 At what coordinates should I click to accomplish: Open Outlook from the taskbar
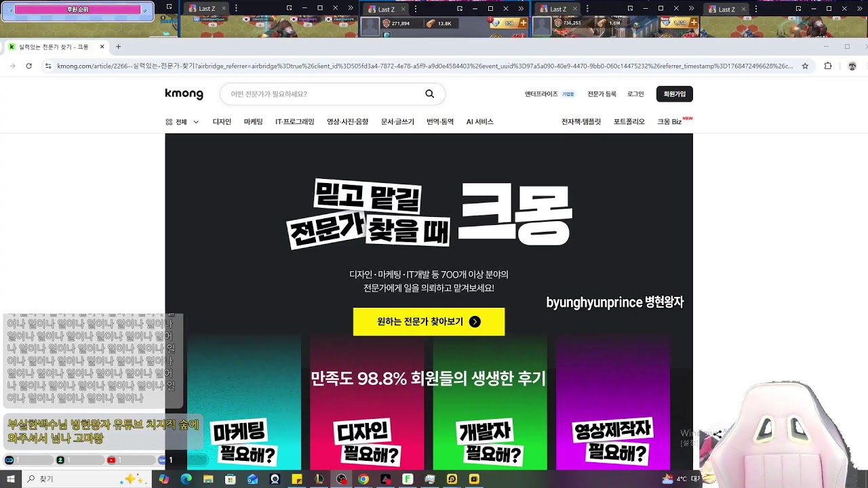(x=252, y=479)
